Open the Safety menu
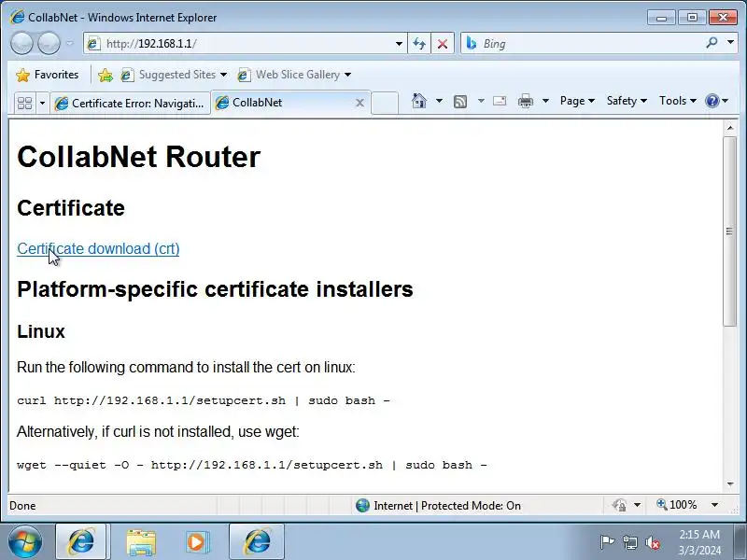This screenshot has height=560, width=747. (x=627, y=101)
